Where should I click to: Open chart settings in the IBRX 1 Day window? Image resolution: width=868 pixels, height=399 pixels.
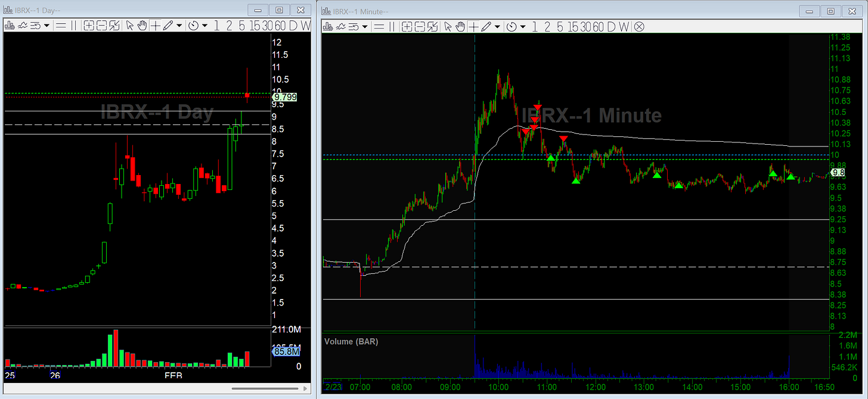coord(10,26)
